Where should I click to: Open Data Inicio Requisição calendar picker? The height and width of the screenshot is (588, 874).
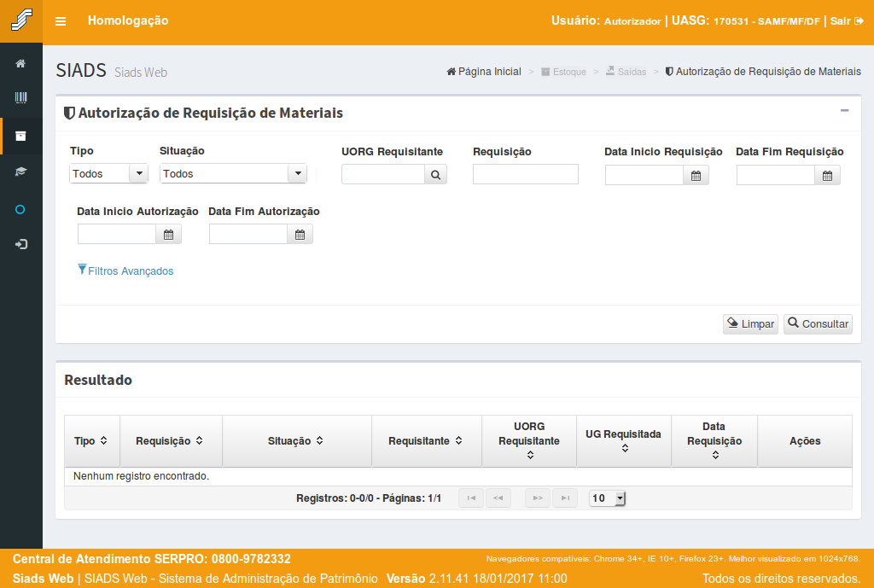[x=696, y=176]
